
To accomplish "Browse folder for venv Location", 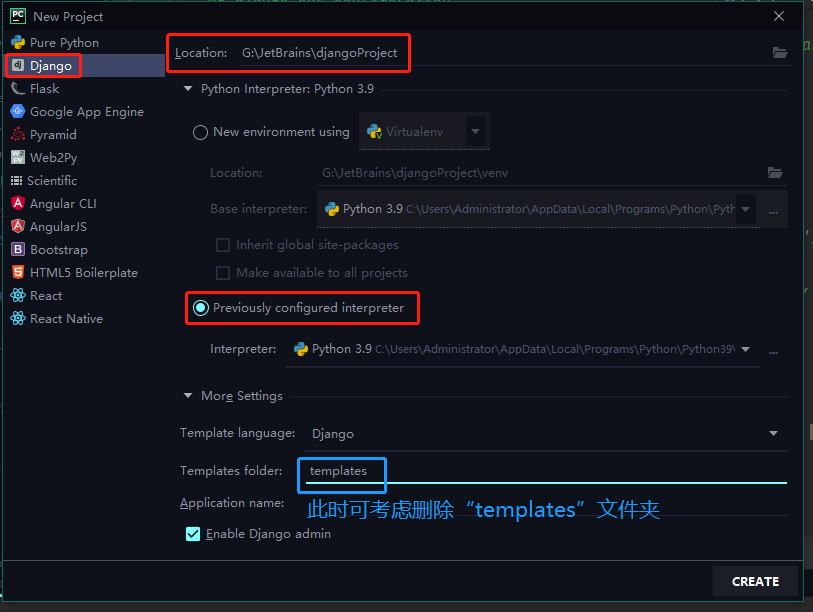I will 775,173.
